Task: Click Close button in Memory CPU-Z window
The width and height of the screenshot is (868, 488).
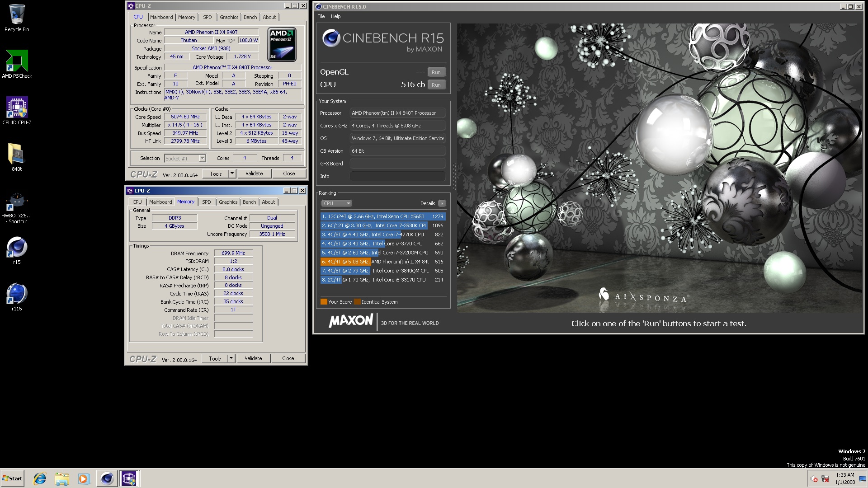Action: point(288,358)
